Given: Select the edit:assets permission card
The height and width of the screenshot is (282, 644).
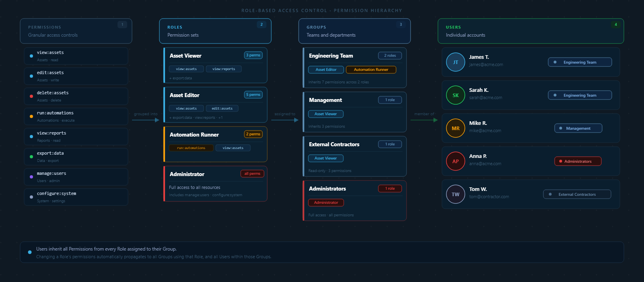Looking at the screenshot, I should coord(76,76).
